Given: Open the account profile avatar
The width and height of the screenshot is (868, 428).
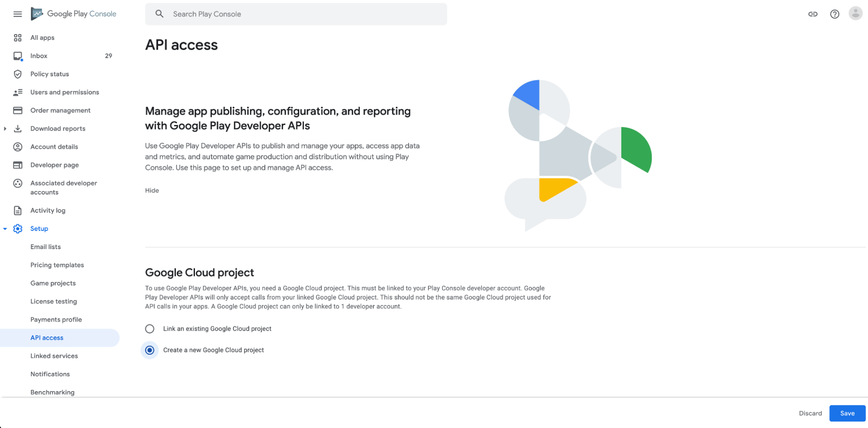Looking at the screenshot, I should pyautogui.click(x=855, y=13).
